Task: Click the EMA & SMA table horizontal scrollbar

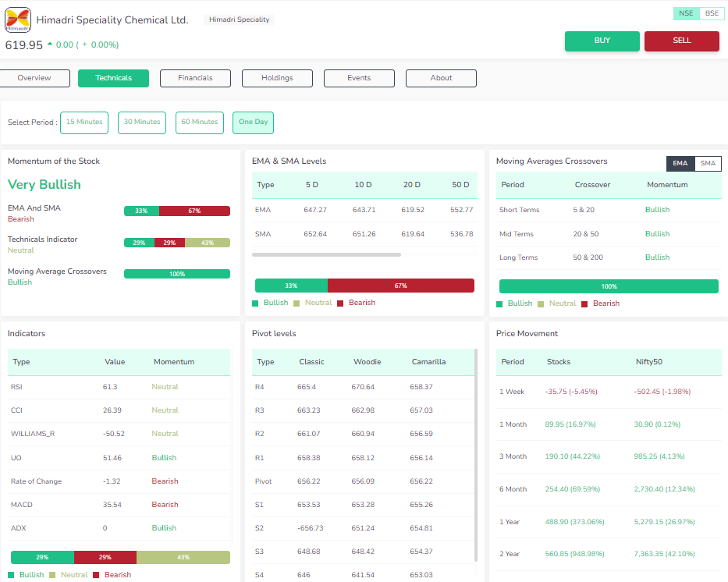Action: click(x=326, y=254)
